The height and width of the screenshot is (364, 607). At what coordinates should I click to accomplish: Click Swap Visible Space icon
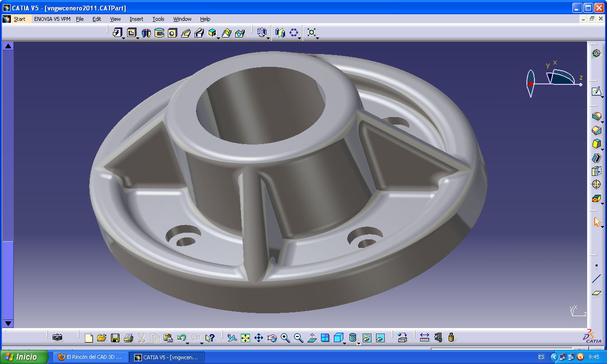[x=380, y=338]
